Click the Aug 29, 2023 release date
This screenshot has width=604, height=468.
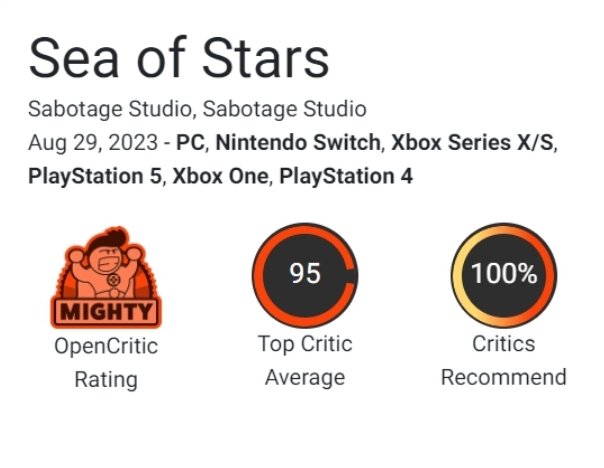click(x=94, y=142)
